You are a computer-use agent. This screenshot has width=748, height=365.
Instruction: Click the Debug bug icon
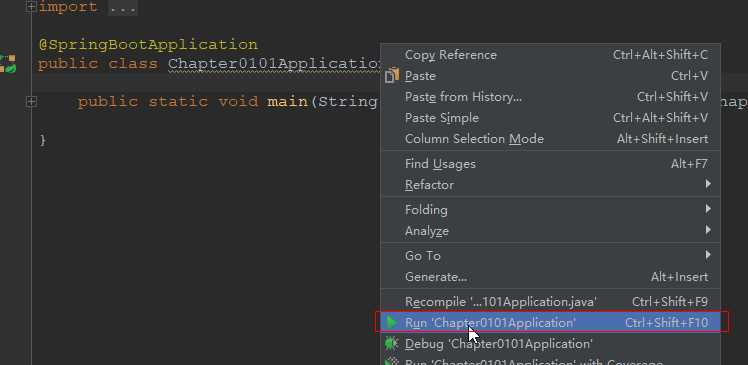(392, 344)
